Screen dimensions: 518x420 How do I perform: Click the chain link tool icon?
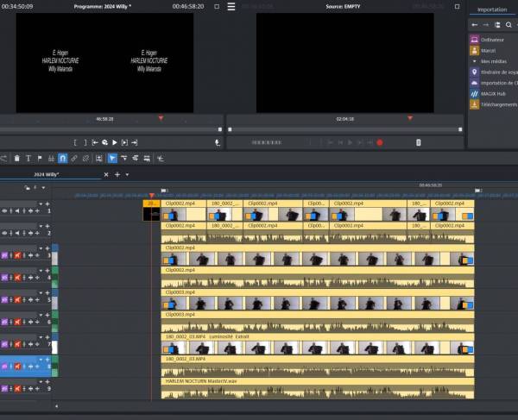point(74,159)
